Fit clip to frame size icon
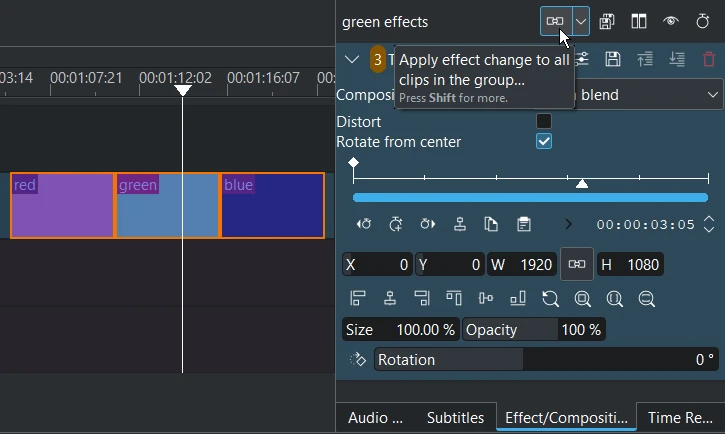Screen dimensions: 725x434 582,299
